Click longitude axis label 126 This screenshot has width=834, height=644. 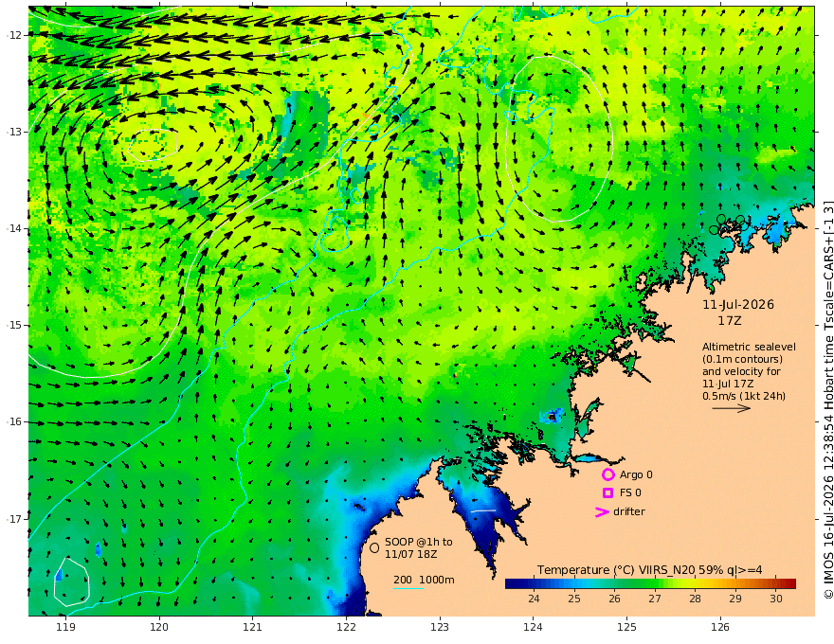click(720, 628)
